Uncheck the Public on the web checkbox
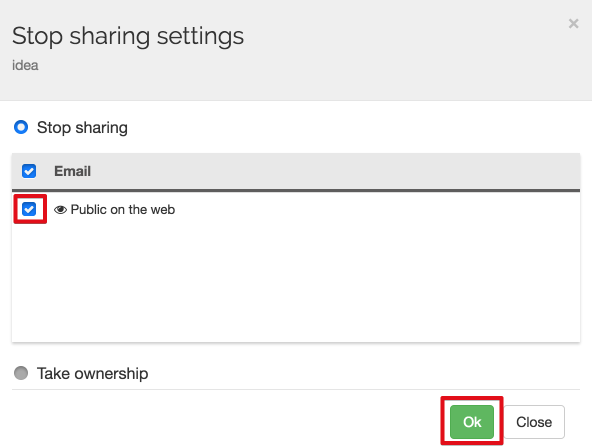Image resolution: width=592 pixels, height=447 pixels. [x=29, y=209]
